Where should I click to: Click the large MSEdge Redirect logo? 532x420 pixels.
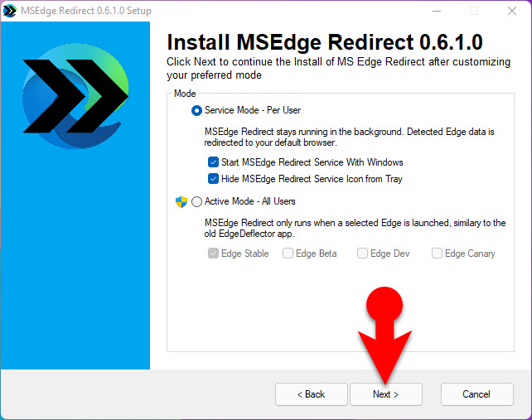point(75,96)
